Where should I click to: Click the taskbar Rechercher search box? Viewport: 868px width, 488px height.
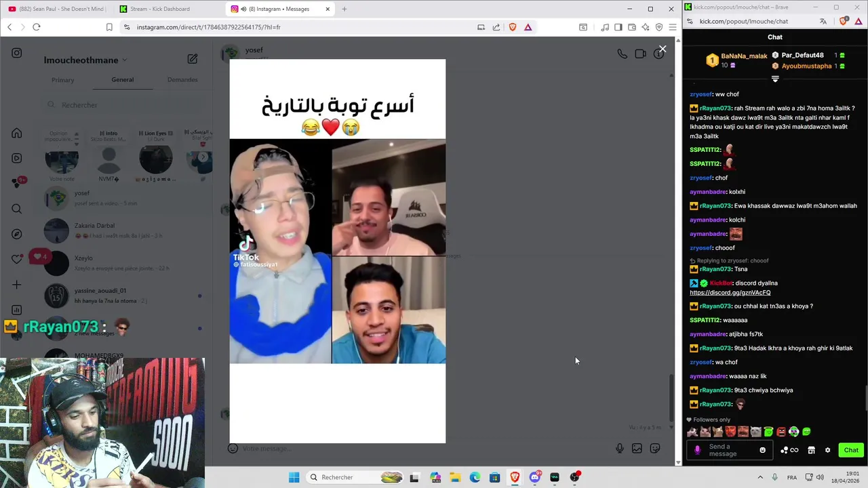pos(355,477)
